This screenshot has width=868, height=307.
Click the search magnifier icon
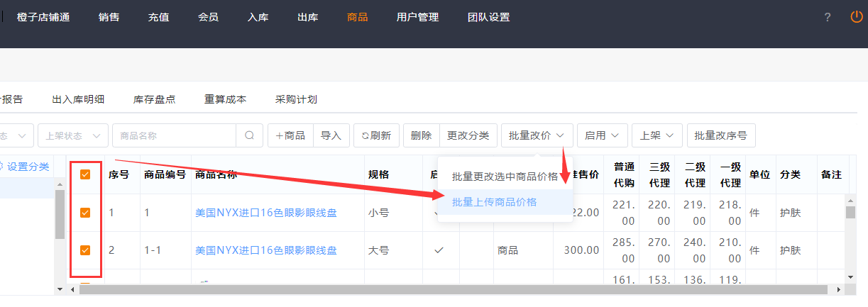249,135
